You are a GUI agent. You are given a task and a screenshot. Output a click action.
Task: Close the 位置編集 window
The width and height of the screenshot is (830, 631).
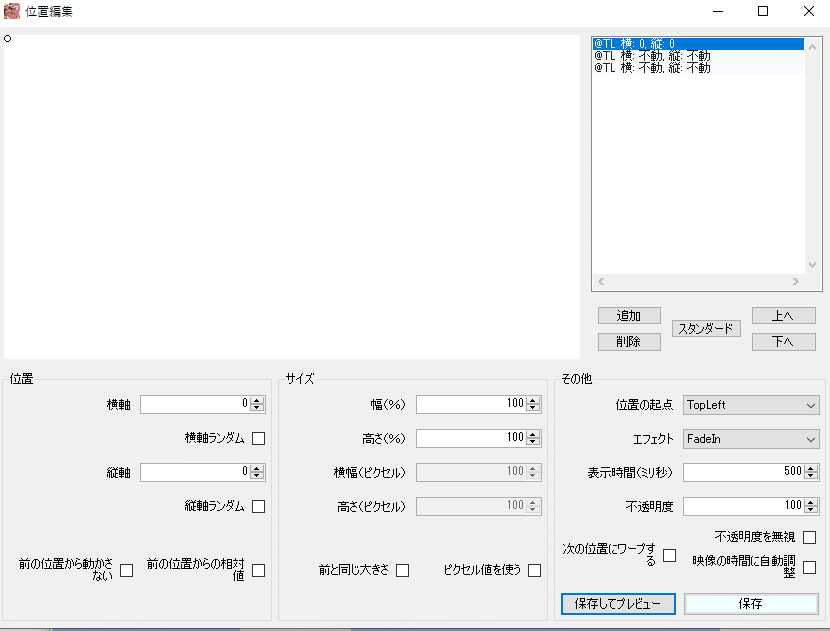(809, 11)
